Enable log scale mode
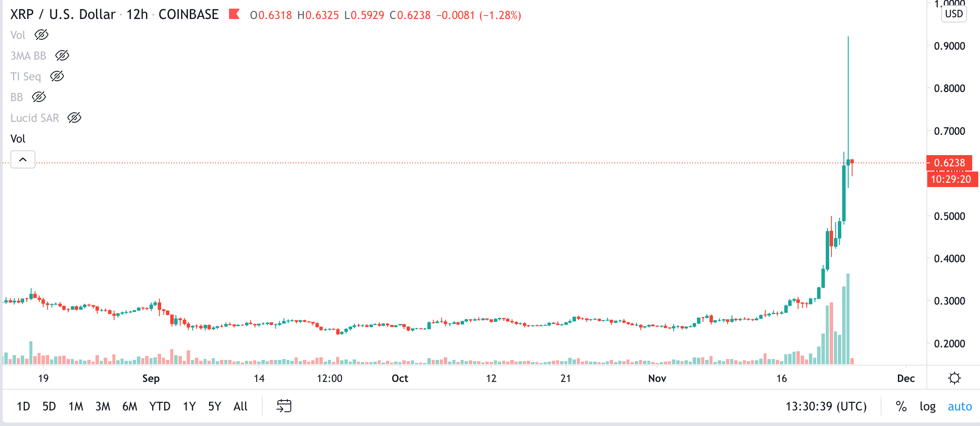The image size is (980, 426). [x=928, y=406]
